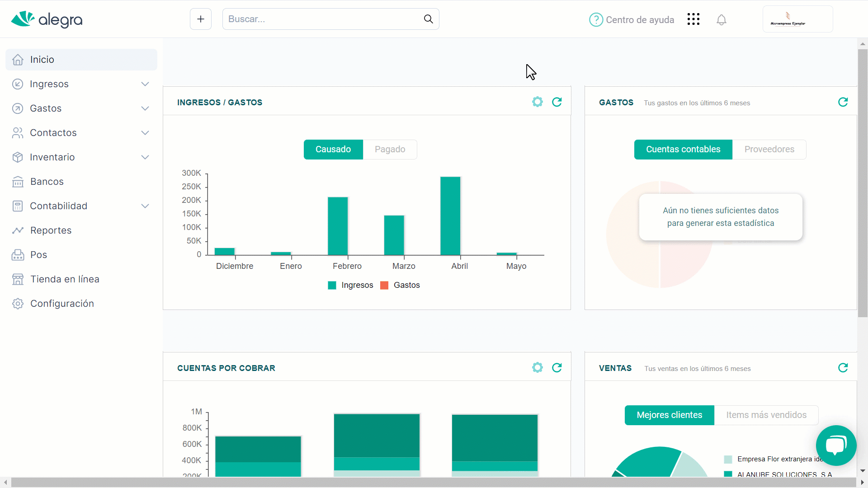Select Cuentas contables in Gastos panel
This screenshot has width=868, height=488.
[683, 150]
